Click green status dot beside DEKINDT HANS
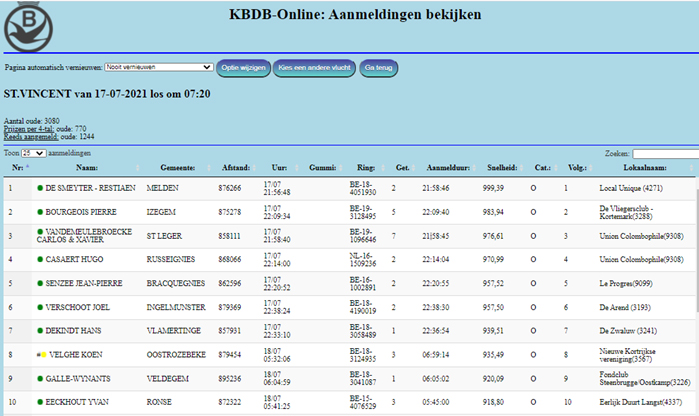 pyautogui.click(x=40, y=331)
